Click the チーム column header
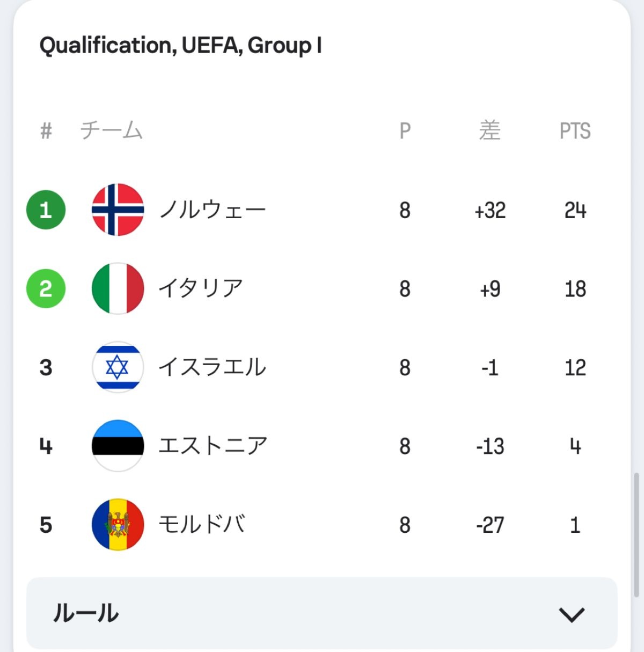Screen dimensions: 644x652 [x=111, y=131]
